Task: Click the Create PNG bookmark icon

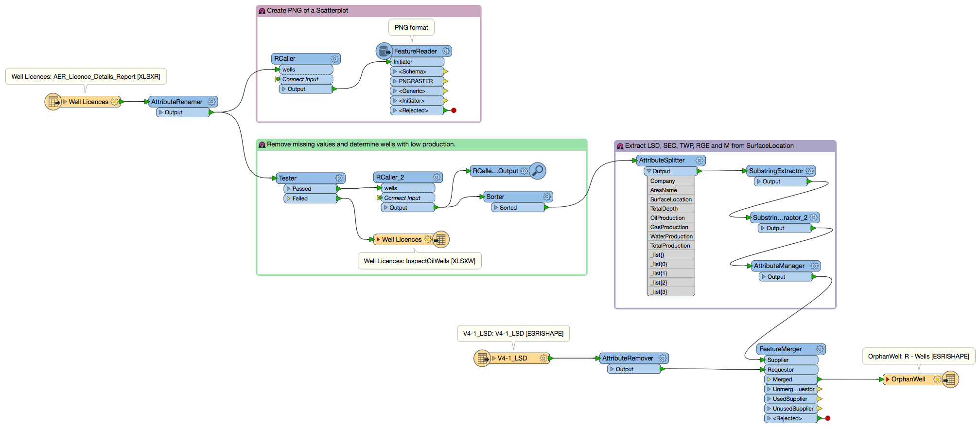Action: 262,11
